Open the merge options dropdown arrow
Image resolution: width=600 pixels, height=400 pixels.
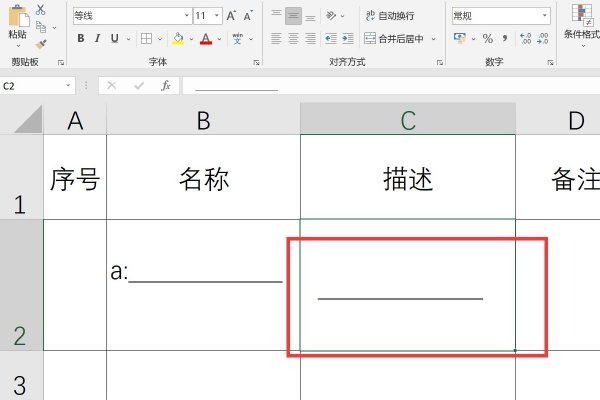pyautogui.click(x=434, y=39)
